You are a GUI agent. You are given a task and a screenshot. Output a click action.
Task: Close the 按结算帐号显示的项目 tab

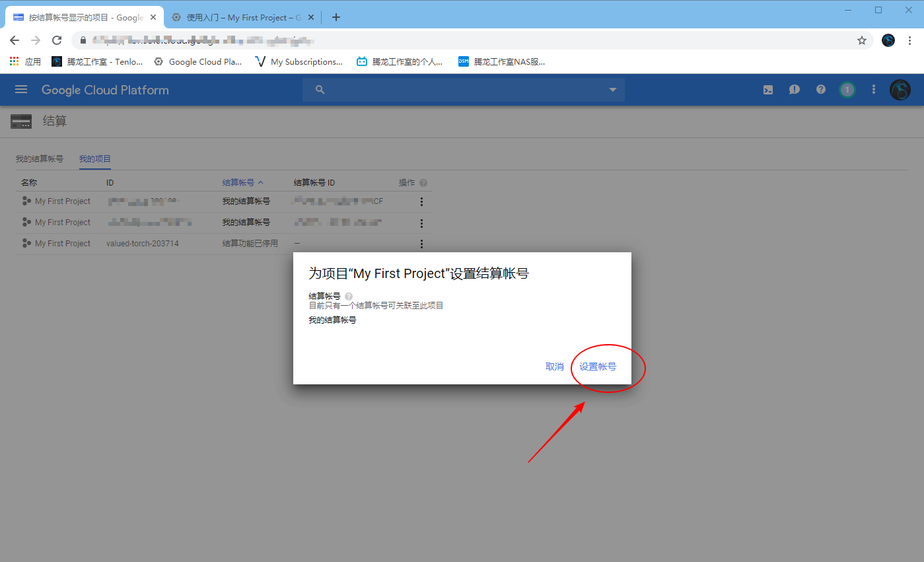click(153, 18)
